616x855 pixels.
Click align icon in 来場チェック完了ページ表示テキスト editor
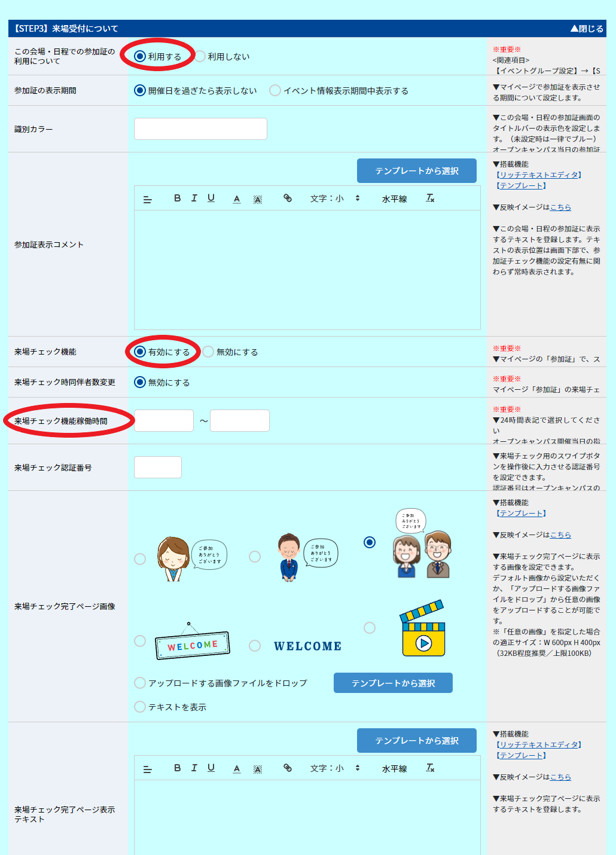pos(148,769)
